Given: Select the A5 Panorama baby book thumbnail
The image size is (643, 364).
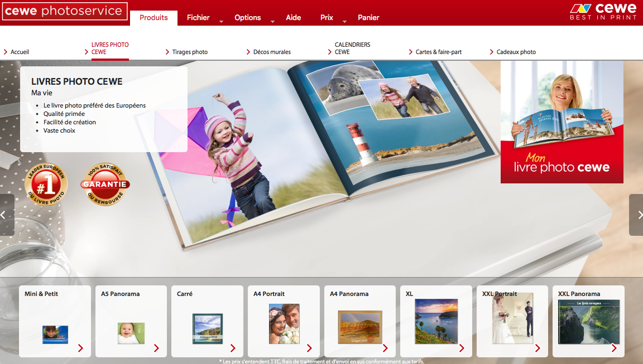Looking at the screenshot, I should click(x=131, y=333).
